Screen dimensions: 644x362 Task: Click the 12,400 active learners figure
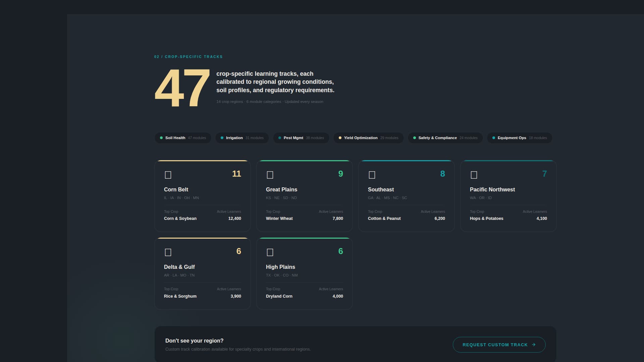(234, 219)
